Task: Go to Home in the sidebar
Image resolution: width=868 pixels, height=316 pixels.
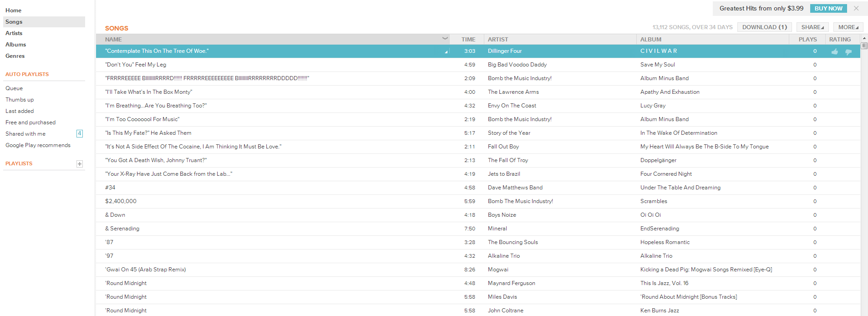Action: tap(13, 10)
